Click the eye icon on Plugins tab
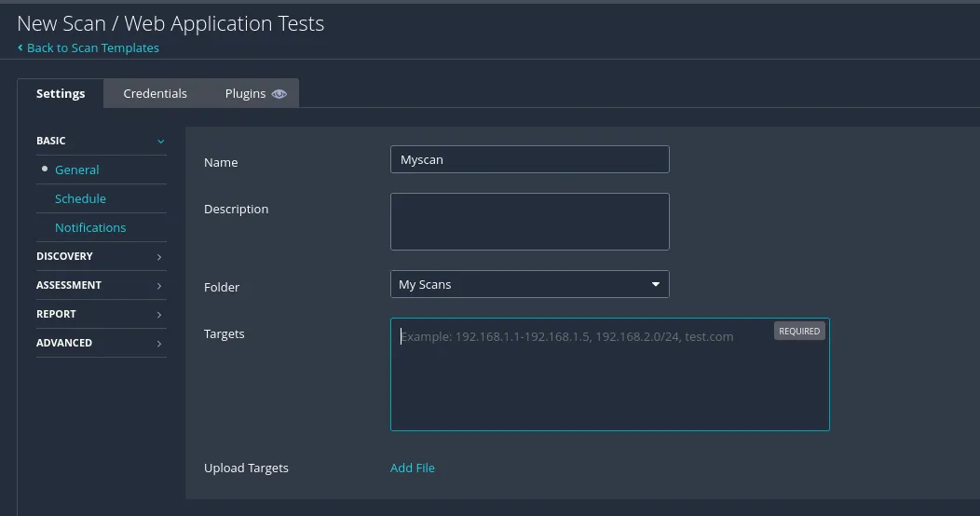Viewport: 980px width, 516px height. pos(279,94)
